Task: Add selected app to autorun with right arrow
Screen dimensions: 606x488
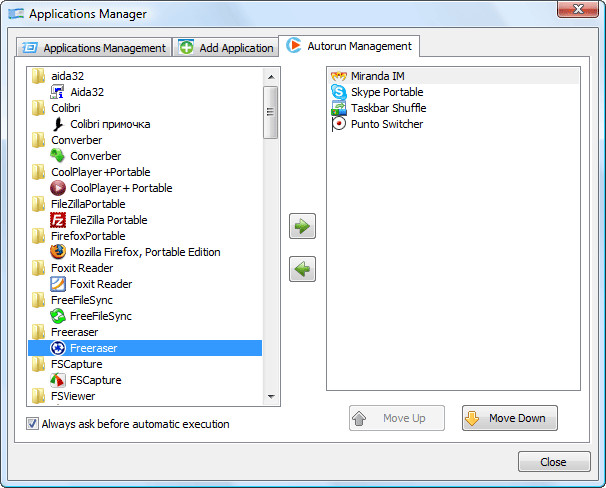Action: (302, 226)
